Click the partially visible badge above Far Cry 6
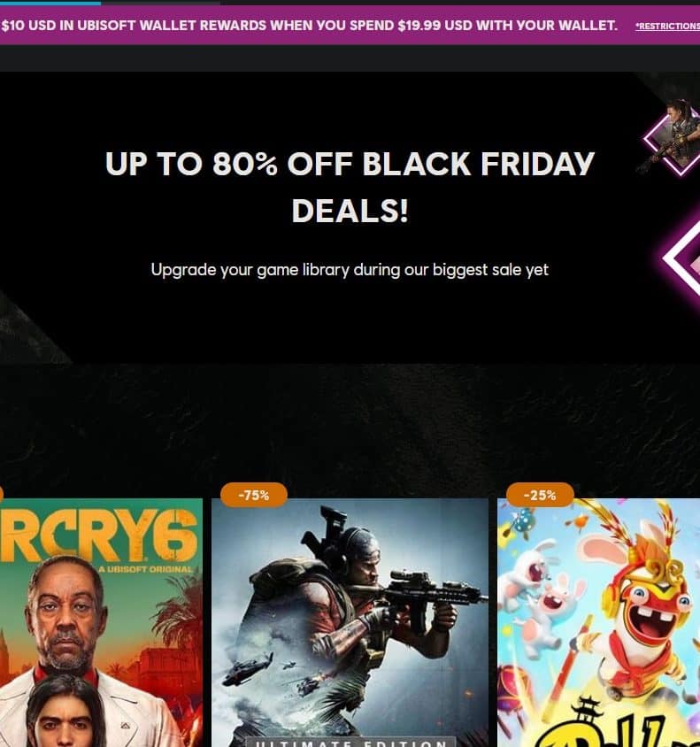700x747 pixels. click(x=2, y=495)
